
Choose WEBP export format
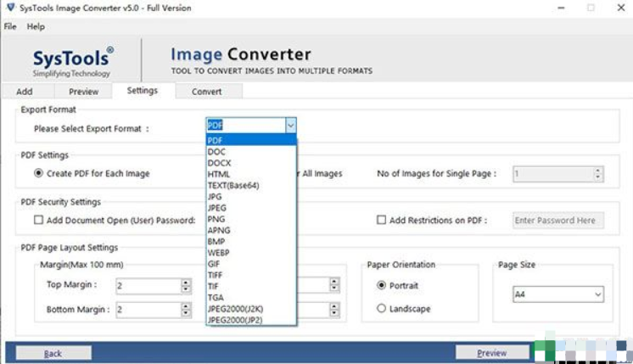(251, 253)
